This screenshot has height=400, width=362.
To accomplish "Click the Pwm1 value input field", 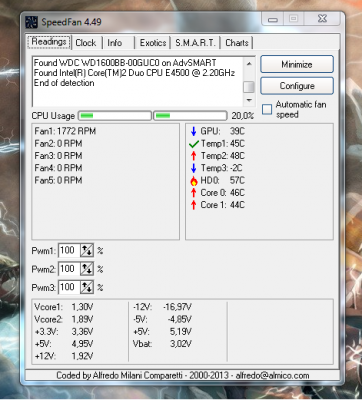I will 69,251.
